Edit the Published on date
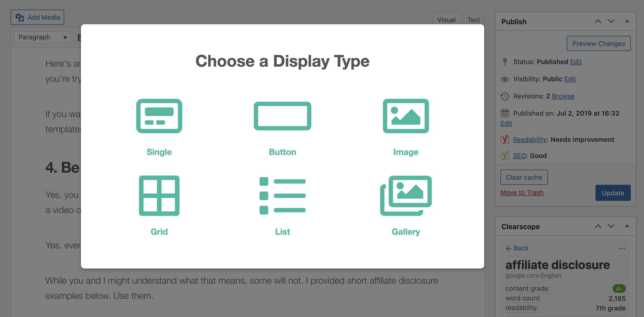The image size is (644, 317). pyautogui.click(x=506, y=123)
